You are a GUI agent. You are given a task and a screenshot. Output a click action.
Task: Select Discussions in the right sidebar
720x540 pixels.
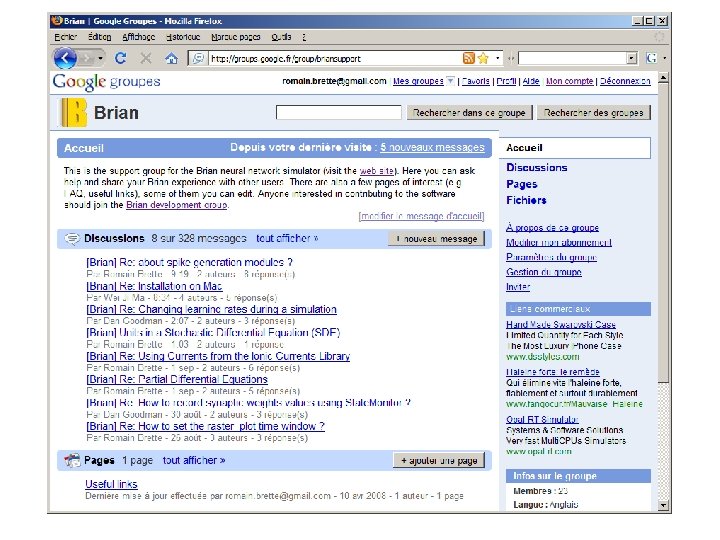point(537,168)
